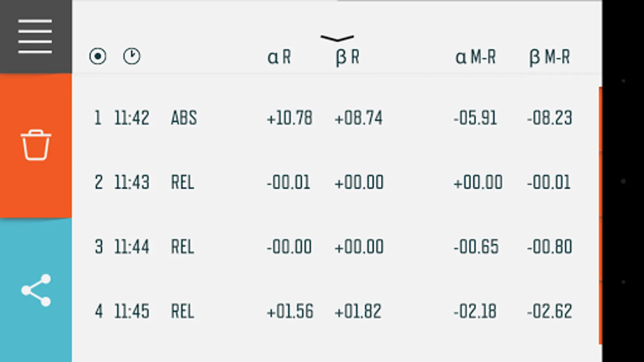
Task: Tap the REL label in row 2
Action: click(x=182, y=182)
